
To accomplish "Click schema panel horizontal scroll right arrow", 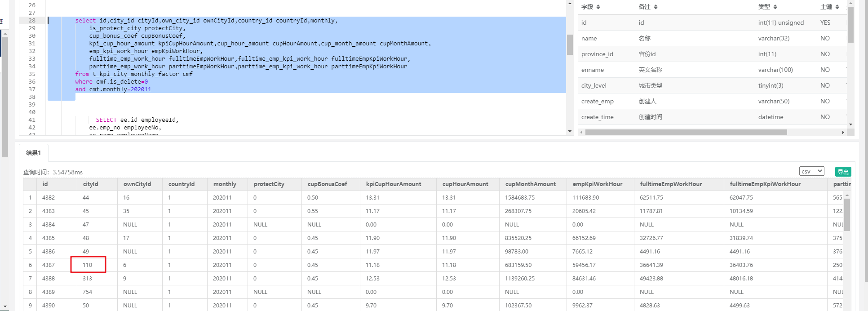I will click(x=843, y=133).
